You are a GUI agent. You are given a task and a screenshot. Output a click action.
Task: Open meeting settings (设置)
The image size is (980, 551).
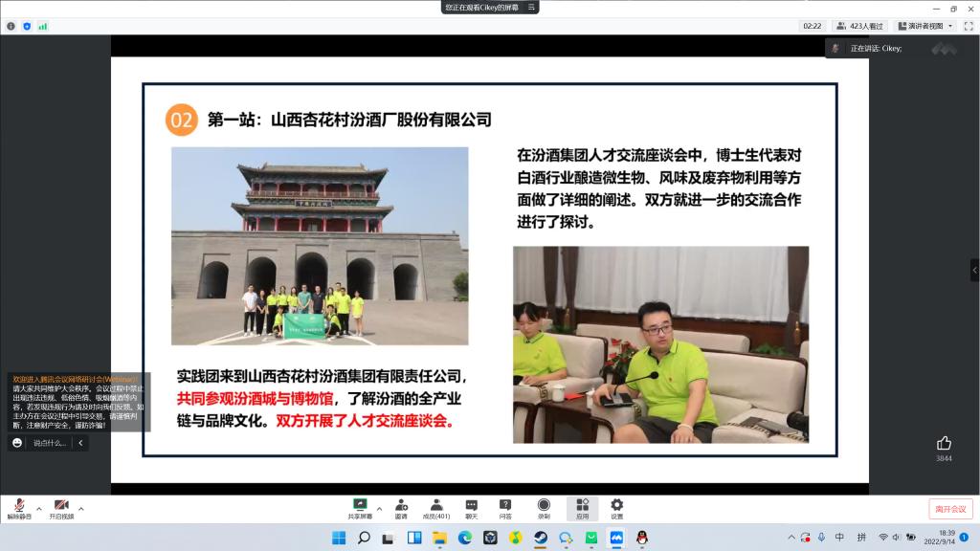617,507
